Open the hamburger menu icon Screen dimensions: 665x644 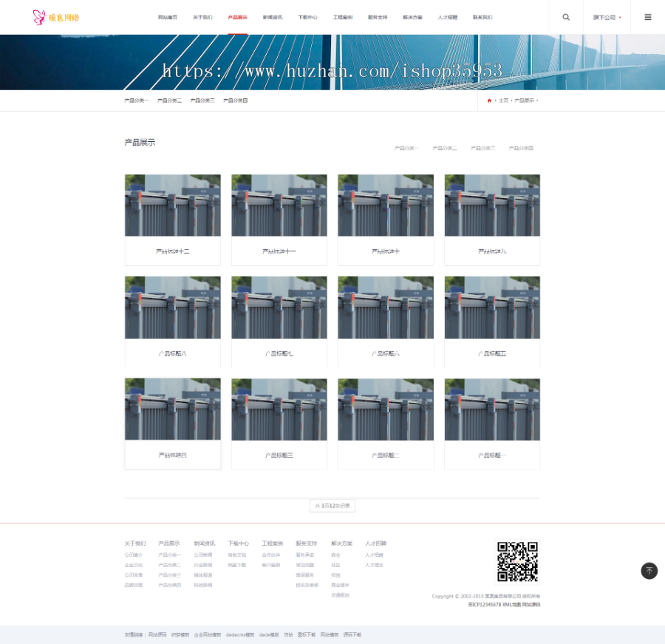(648, 17)
